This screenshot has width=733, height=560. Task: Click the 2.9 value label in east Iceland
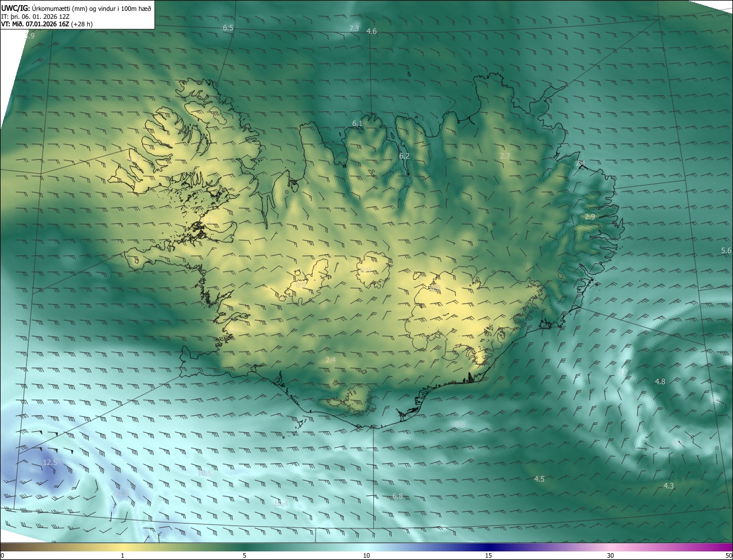point(590,217)
